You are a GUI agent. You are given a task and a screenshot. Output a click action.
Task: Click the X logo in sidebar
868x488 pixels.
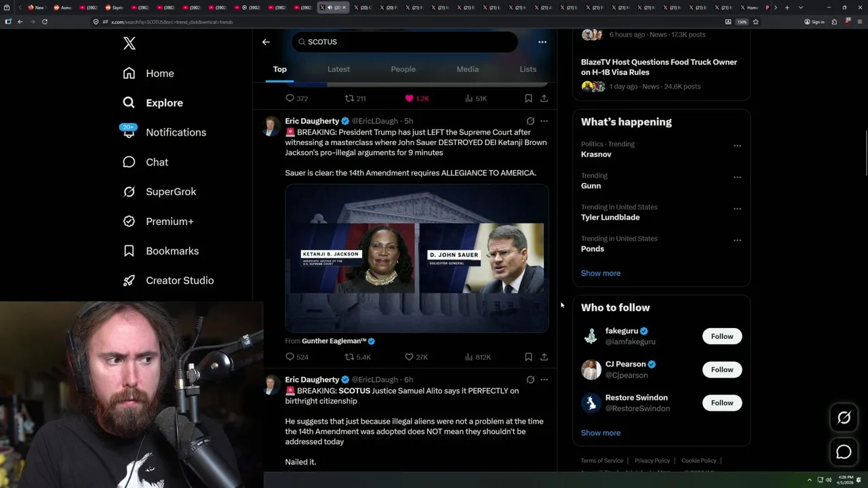click(130, 43)
